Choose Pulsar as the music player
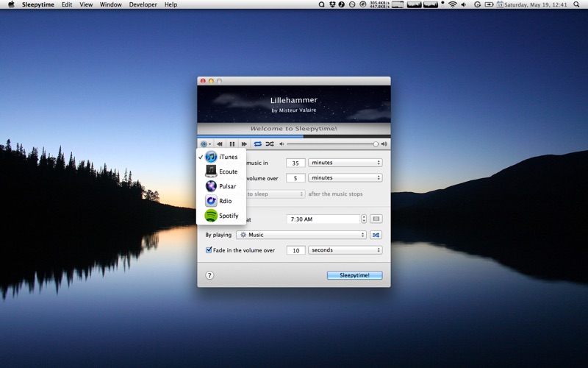588x368 pixels. (x=226, y=186)
